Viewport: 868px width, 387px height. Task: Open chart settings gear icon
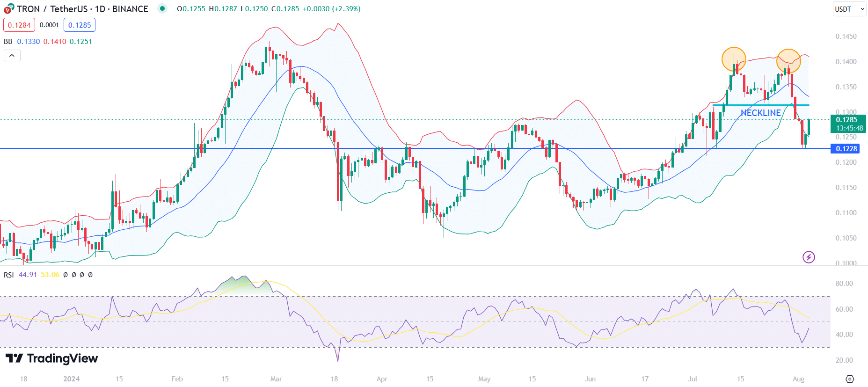pyautogui.click(x=850, y=379)
